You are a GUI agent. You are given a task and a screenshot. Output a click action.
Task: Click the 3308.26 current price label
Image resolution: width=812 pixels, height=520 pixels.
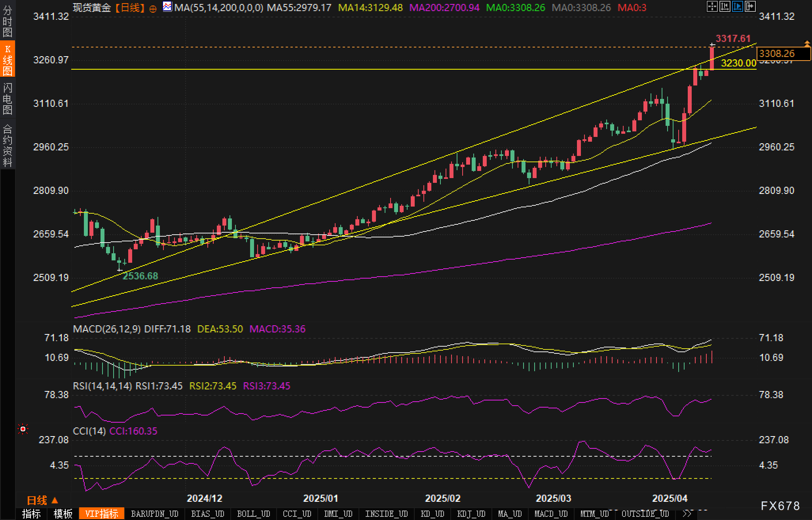pyautogui.click(x=783, y=53)
